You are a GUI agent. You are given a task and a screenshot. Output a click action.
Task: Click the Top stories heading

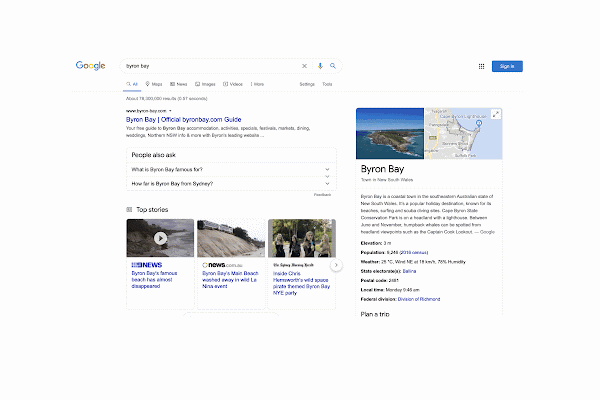152,210
